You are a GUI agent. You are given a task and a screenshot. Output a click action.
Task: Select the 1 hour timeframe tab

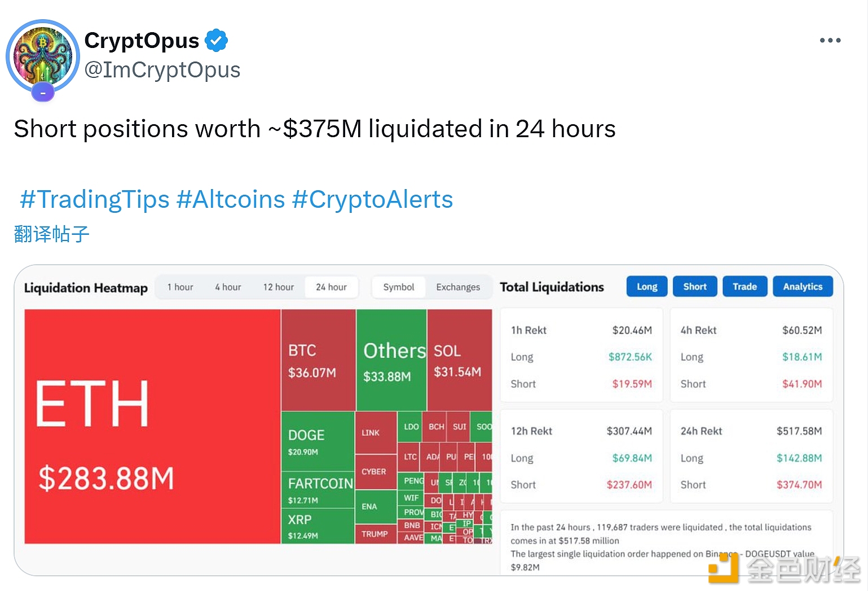(180, 287)
